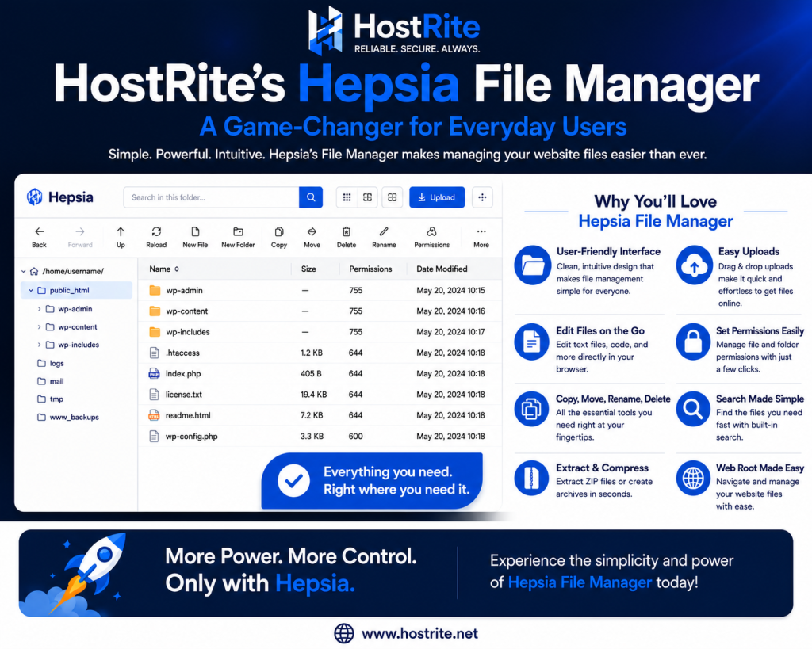Click the Upload button
This screenshot has width=812, height=649.
coord(437,197)
